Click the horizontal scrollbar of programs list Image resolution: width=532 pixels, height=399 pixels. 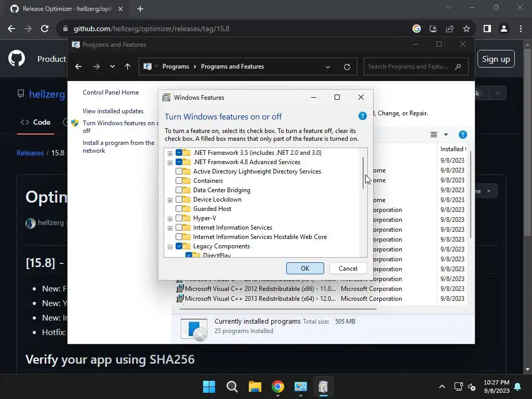pos(278,309)
